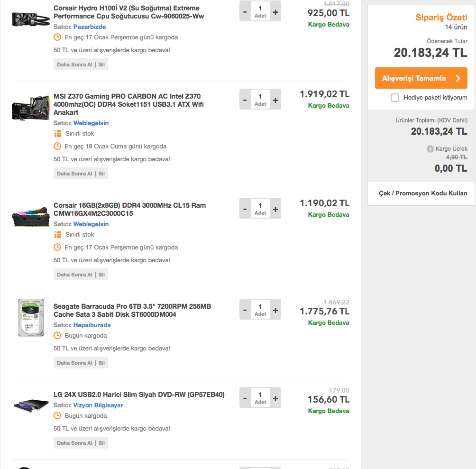Enable the Hediye paketi istiyorum checkbox
Screen dimensions: 476x469
(395, 98)
